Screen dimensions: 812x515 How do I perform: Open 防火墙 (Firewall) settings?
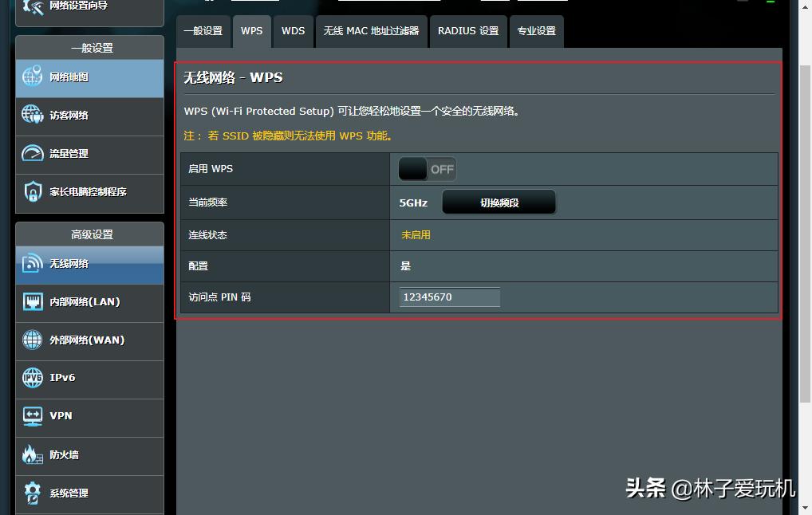point(62,455)
